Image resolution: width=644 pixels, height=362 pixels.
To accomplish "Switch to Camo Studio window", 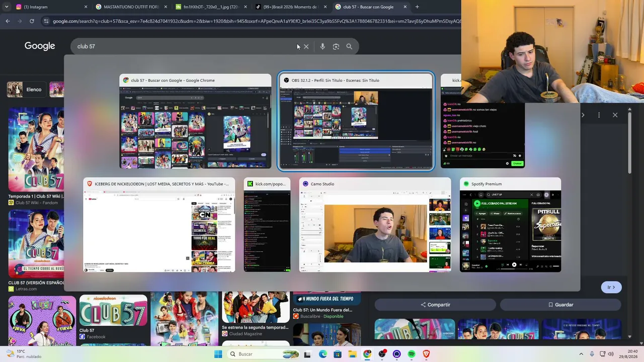I will [375, 225].
